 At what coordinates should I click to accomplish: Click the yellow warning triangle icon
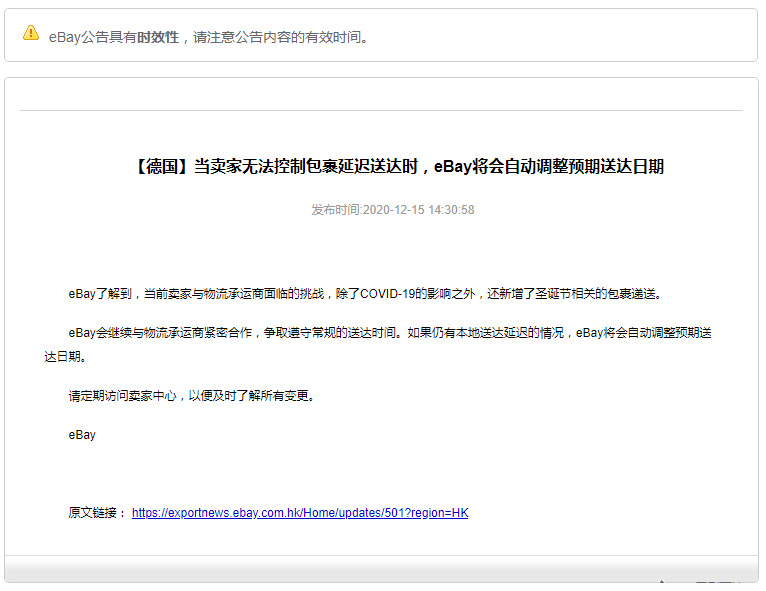pyautogui.click(x=31, y=33)
